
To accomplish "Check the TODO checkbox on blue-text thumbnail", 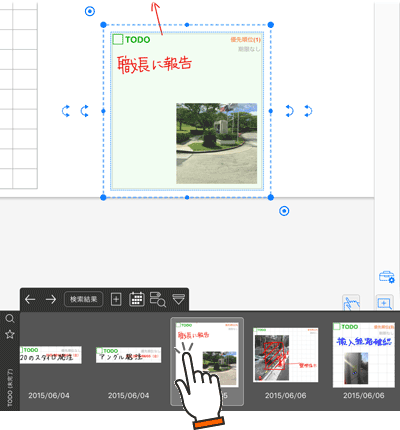I will [336, 327].
